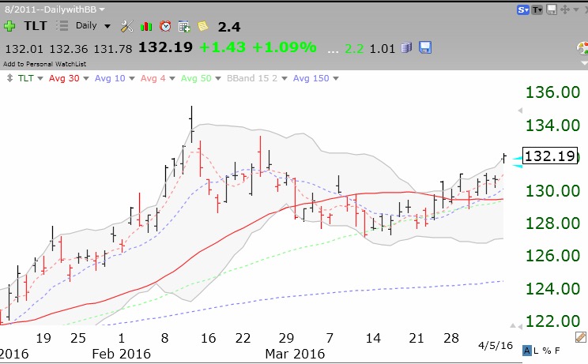
Task: Click the ruler drawing tool icon
Action: tap(581, 337)
